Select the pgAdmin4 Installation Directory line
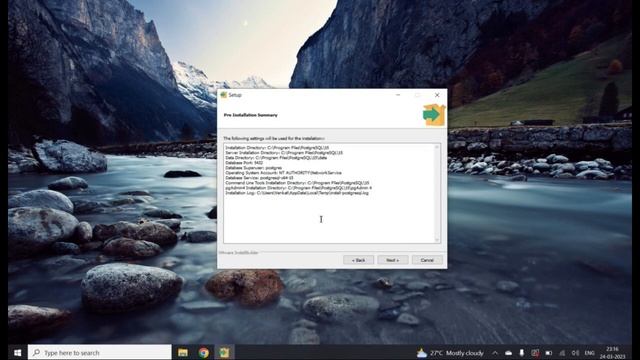 [x=298, y=188]
